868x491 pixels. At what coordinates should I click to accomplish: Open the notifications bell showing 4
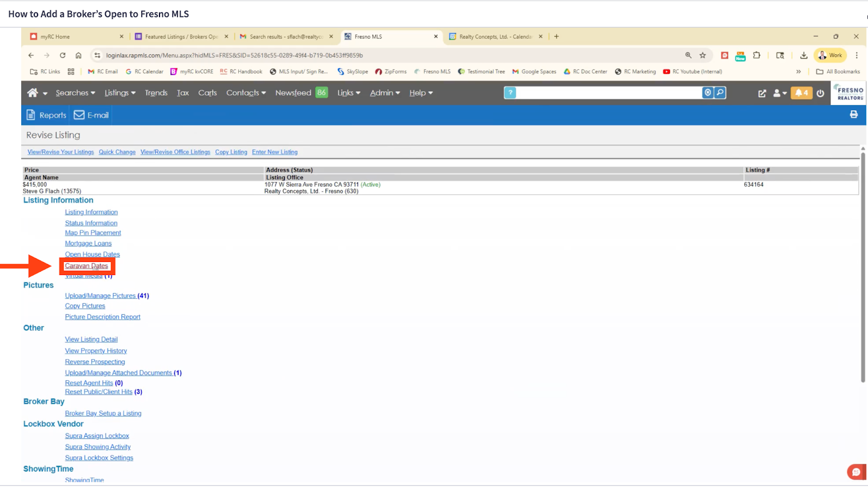(801, 93)
